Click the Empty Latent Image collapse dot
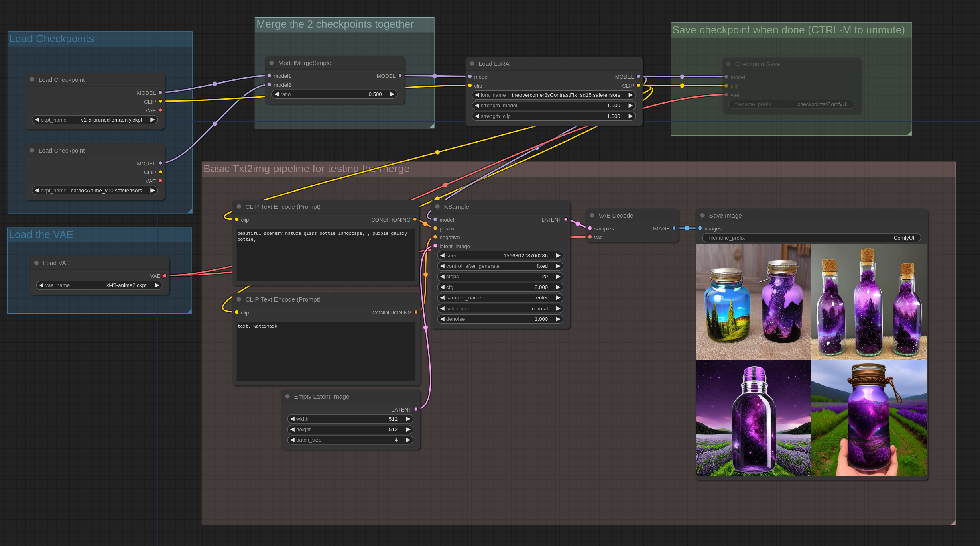 tap(287, 397)
